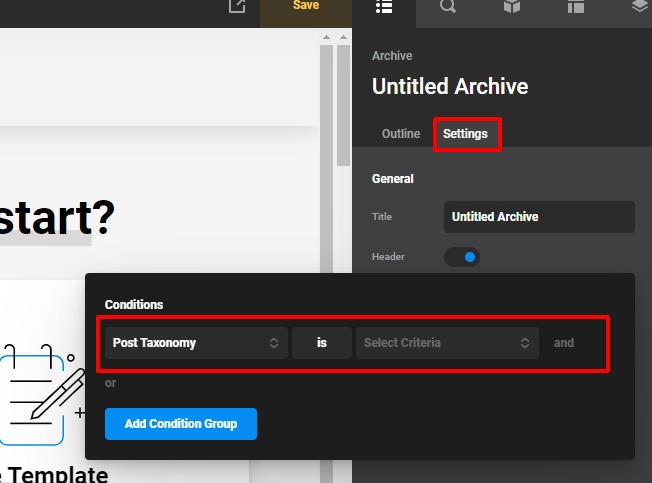Switch to the Outline tab
652x483 pixels.
tap(401, 134)
